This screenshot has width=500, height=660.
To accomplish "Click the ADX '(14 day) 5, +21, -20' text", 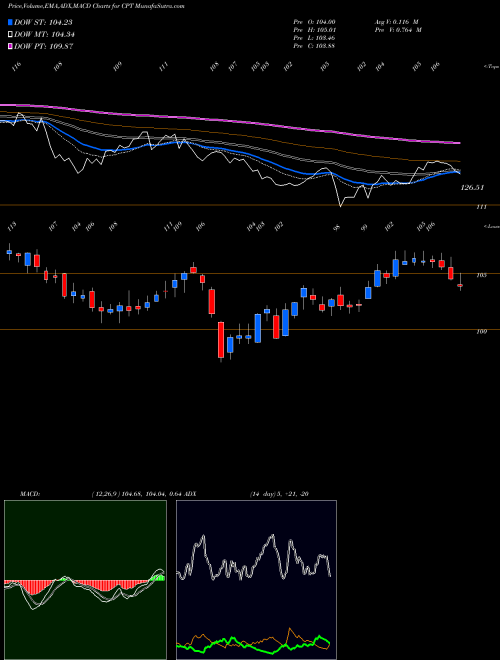I will click(x=279, y=494).
